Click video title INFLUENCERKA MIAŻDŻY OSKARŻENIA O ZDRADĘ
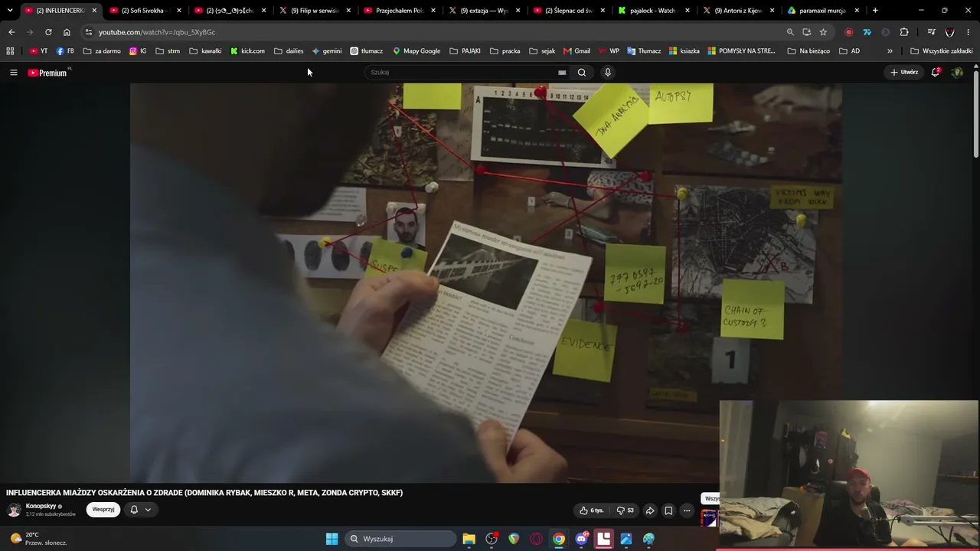Viewport: 980px width, 551px height. click(x=204, y=493)
